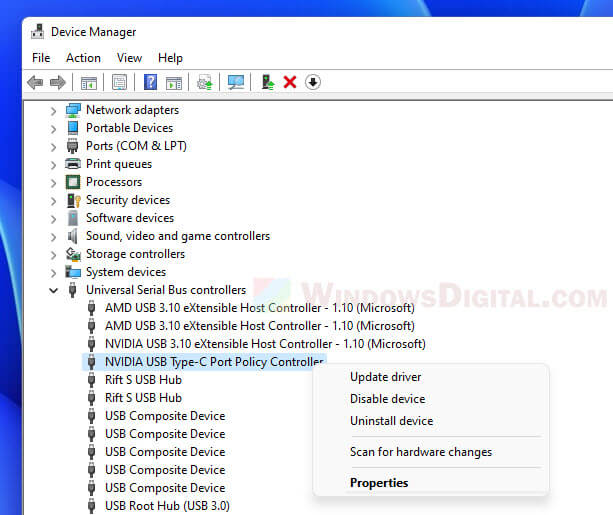Open the Action menu
Viewport: 613px width, 515px height.
tap(83, 58)
